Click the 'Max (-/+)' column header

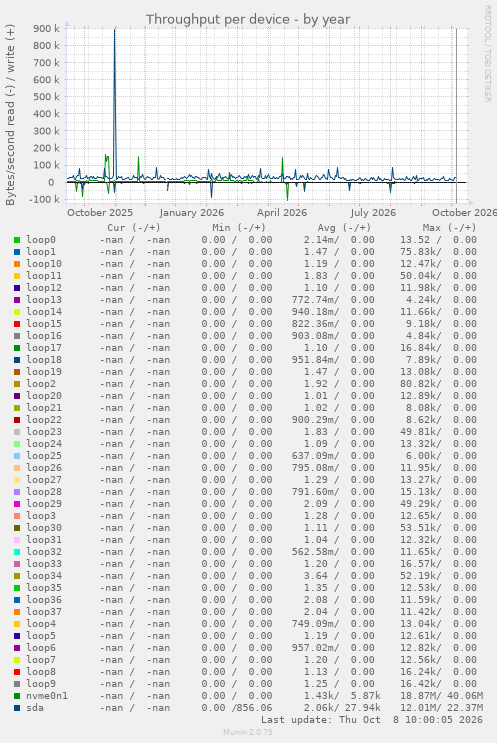(449, 228)
